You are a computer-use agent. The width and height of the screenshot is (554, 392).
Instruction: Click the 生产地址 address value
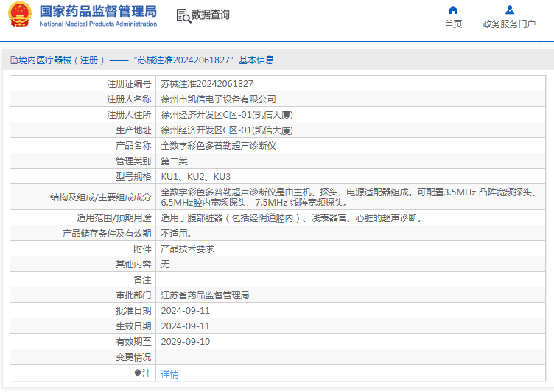227,130
